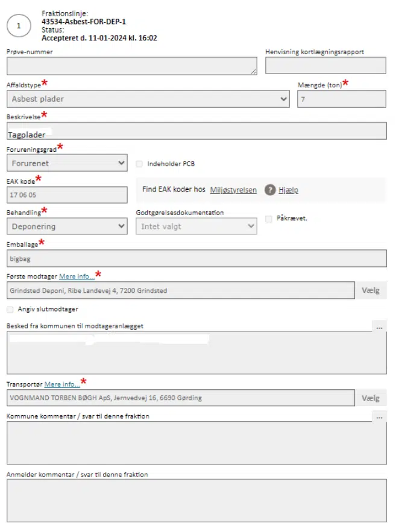
Task: Toggle the Indeholder PCB checkbox
Action: (x=140, y=164)
